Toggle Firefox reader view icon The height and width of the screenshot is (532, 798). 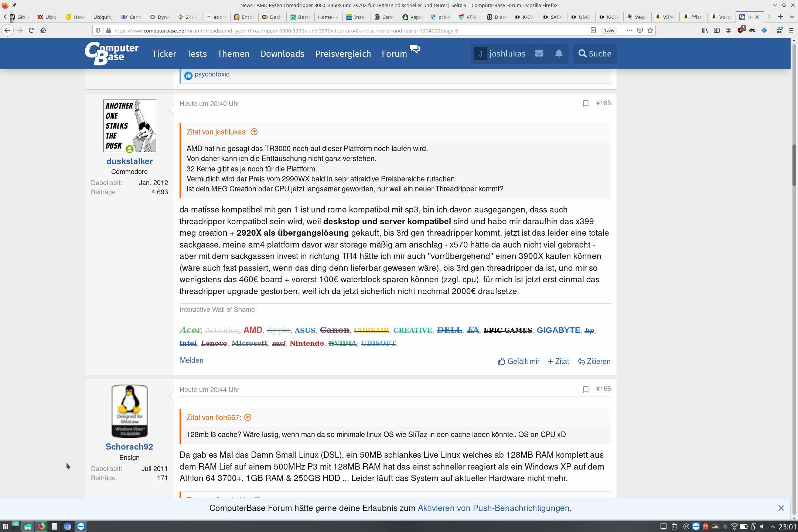[593, 30]
